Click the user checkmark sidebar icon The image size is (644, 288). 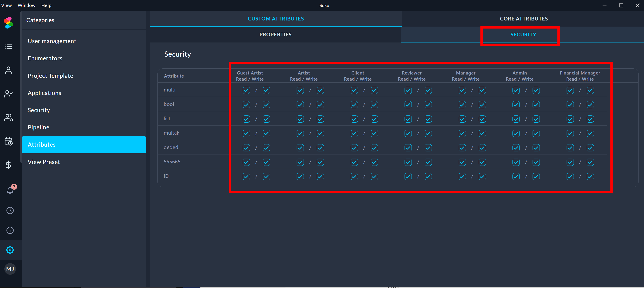tap(9, 94)
